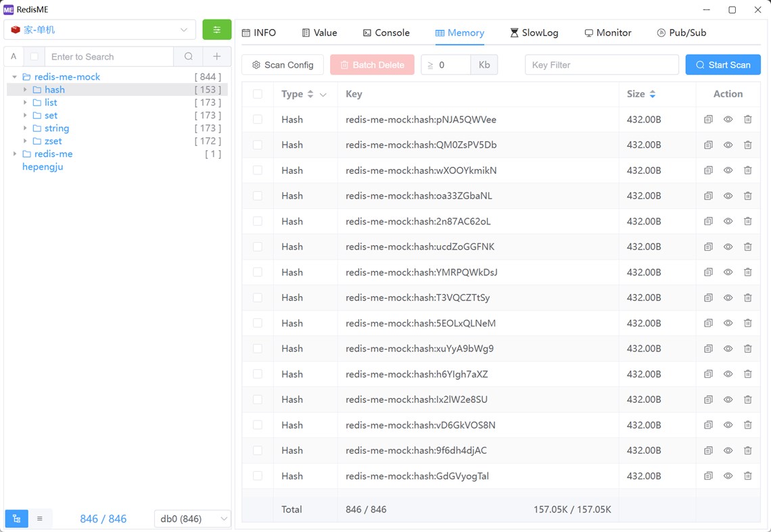Delete the hash:pNJA5QWVee key with trash icon
This screenshot has height=532, width=771.
point(747,120)
